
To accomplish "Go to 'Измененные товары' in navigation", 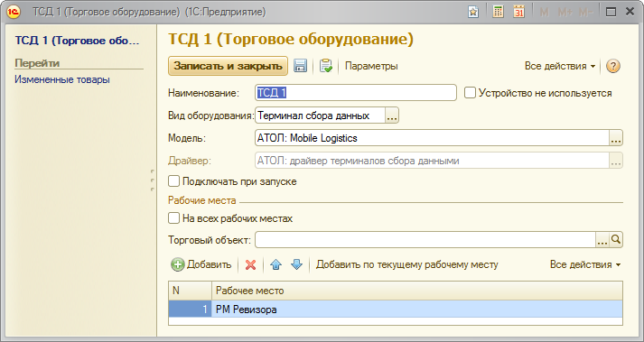I will click(x=62, y=79).
